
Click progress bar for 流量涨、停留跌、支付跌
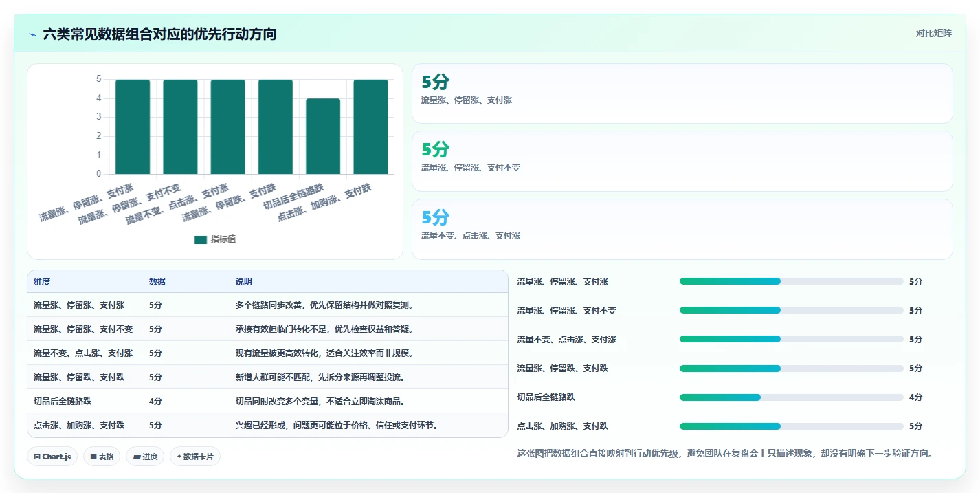click(791, 369)
